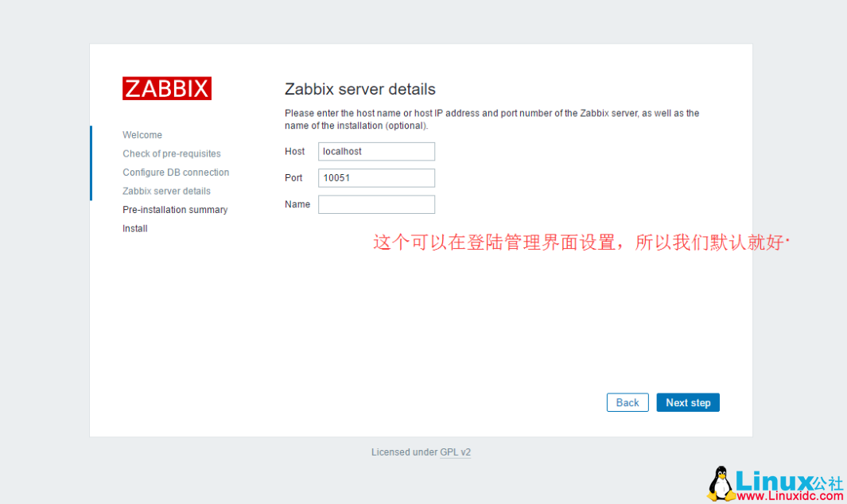The width and height of the screenshot is (847, 504).
Task: Open the GPL v2 license link
Action: click(x=455, y=452)
